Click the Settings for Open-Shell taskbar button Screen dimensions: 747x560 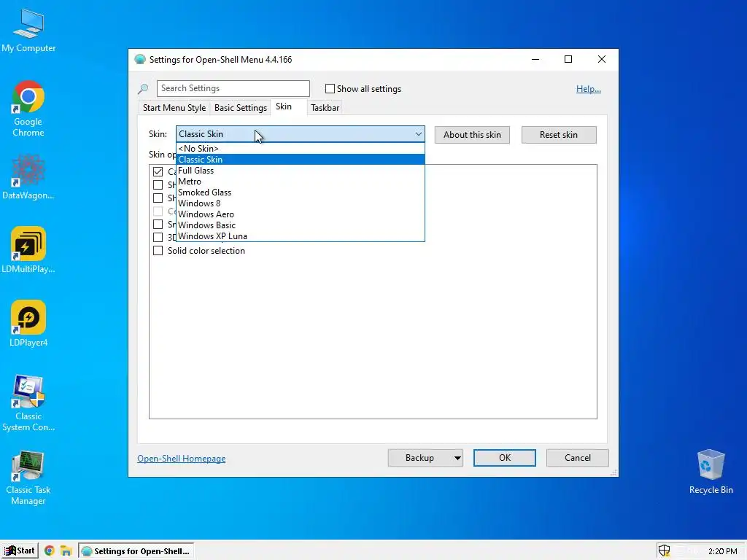pyautogui.click(x=136, y=551)
